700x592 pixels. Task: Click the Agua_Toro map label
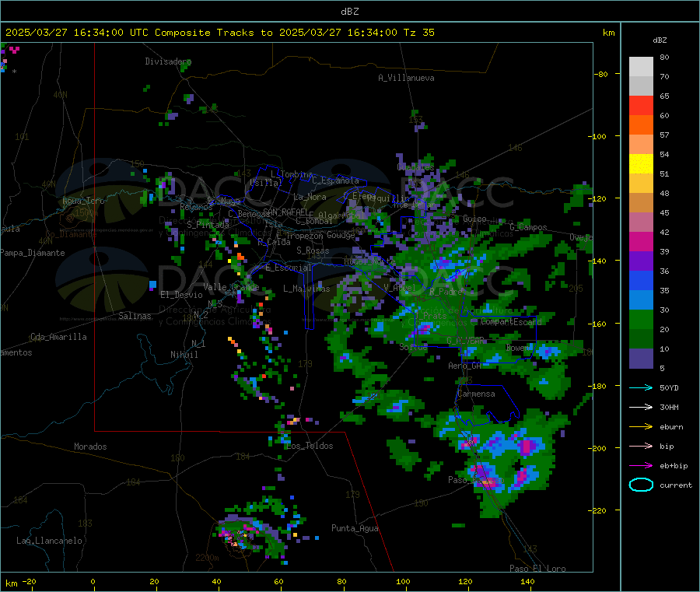(x=83, y=201)
